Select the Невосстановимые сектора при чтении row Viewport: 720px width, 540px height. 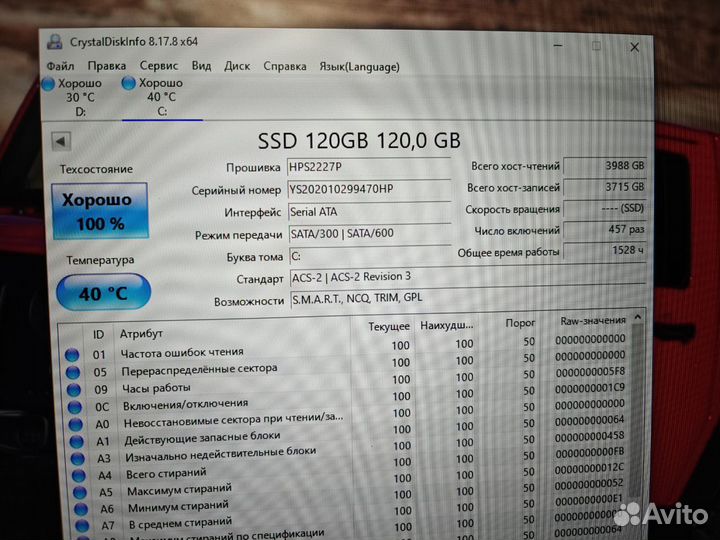pos(348,417)
